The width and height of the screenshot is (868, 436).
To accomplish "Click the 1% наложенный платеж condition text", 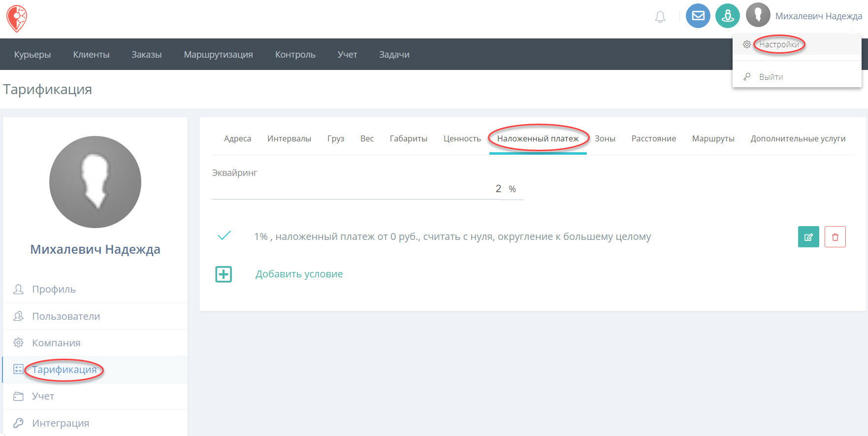I will 452,236.
